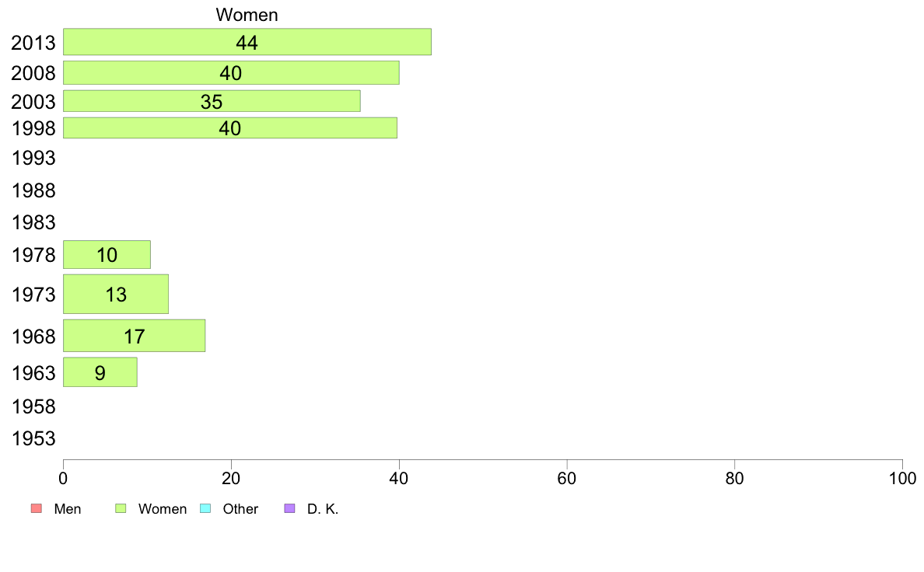Click the Other legend label text
924x572 pixels.
tap(240, 509)
